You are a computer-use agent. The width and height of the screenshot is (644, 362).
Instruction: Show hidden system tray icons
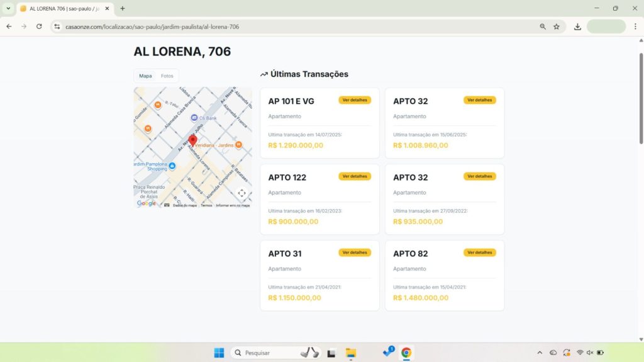(539, 353)
